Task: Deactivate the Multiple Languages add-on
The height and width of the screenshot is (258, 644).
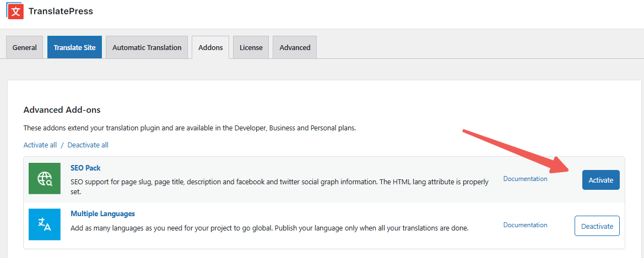Action: [x=597, y=226]
